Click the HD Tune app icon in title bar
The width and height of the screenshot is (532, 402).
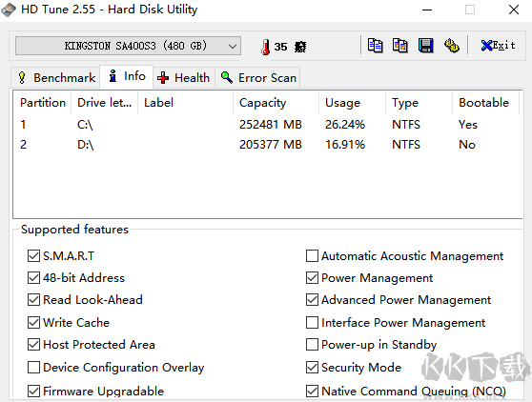pyautogui.click(x=9, y=10)
